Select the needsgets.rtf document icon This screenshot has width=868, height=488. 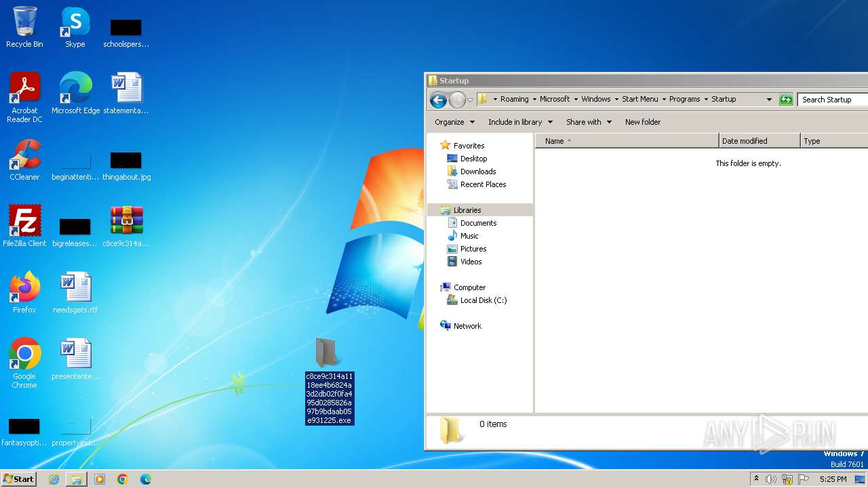pyautogui.click(x=75, y=293)
